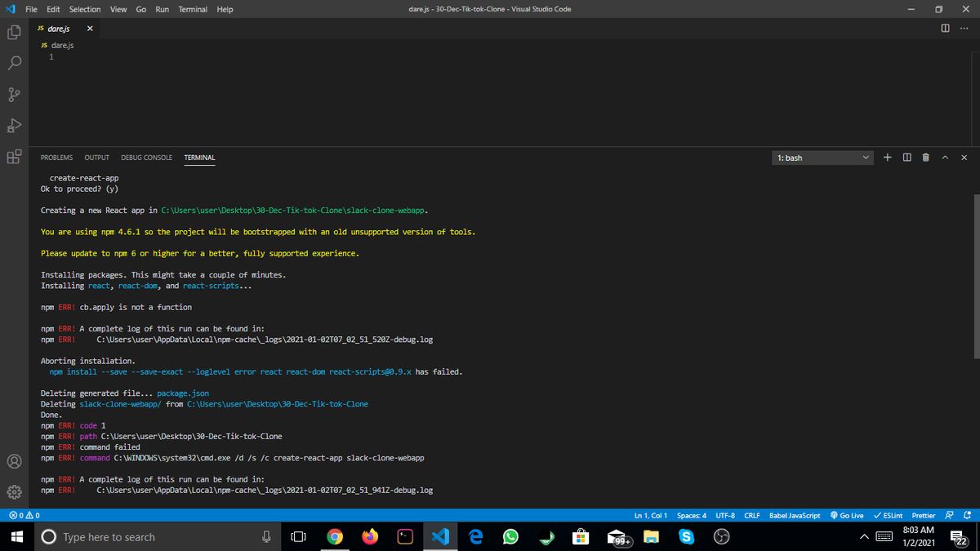Click errors and warnings status indicator
Viewport: 980px width, 551px height.
click(x=24, y=515)
